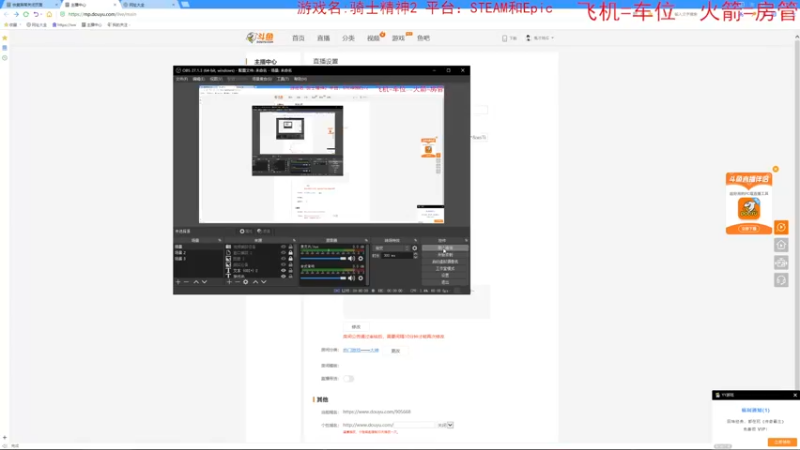This screenshot has width=800, height=450.
Task: Click the Douyu logo in site header
Action: point(260,38)
